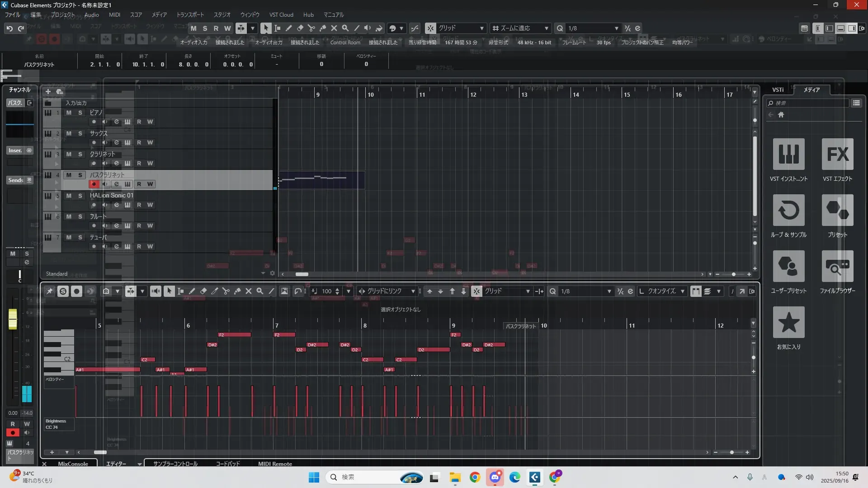The height and width of the screenshot is (488, 868).
Task: Open the MixConsole lower zone tab
Action: 73,464
